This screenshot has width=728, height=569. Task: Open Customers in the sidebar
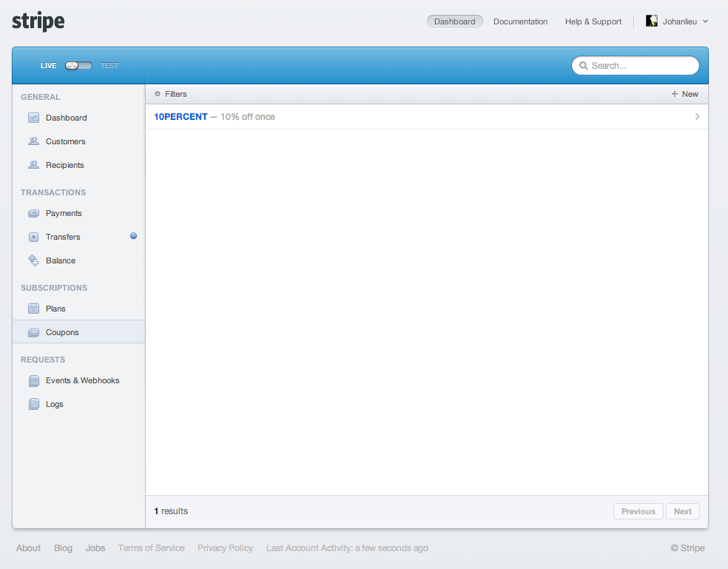point(65,141)
